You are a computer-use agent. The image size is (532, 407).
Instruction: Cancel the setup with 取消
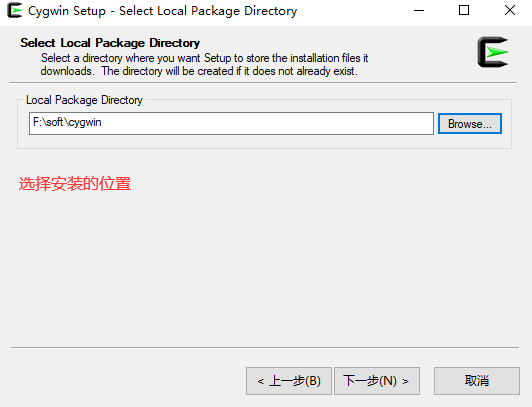477,381
